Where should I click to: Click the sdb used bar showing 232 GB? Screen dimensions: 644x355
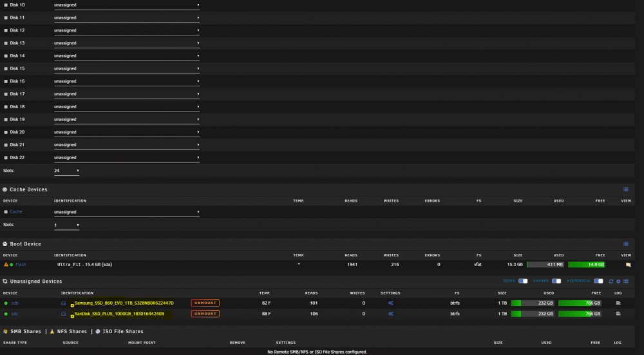coord(533,303)
